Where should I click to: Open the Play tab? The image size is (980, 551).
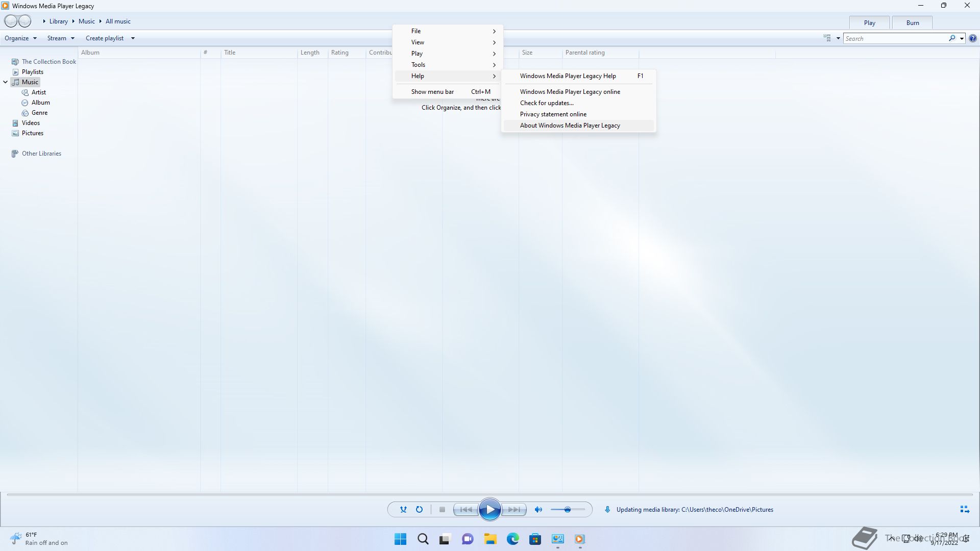pyautogui.click(x=870, y=22)
